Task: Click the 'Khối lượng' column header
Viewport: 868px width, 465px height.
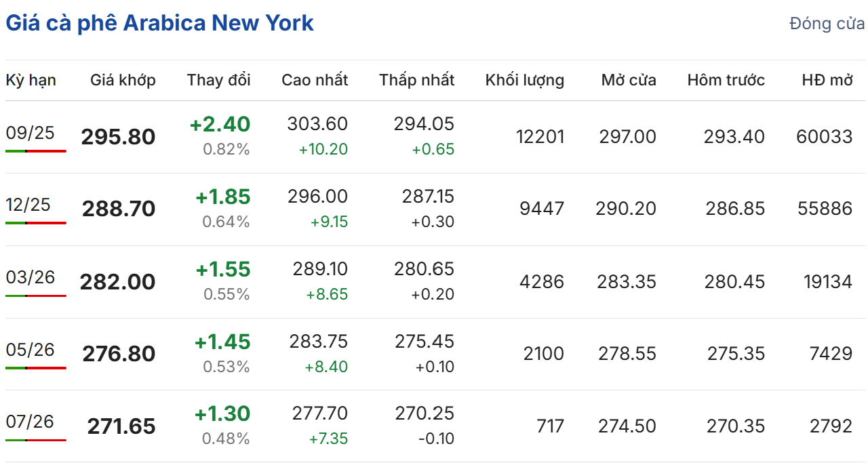Action: [524, 80]
